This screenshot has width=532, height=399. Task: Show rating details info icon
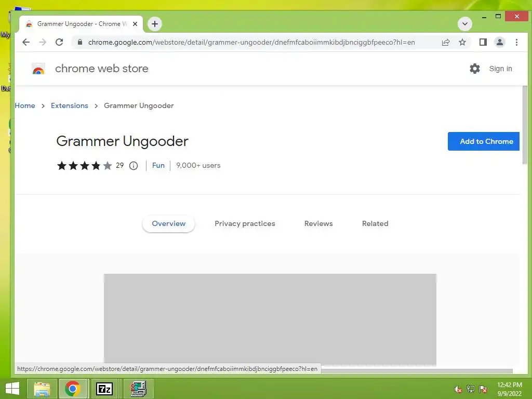click(x=134, y=166)
